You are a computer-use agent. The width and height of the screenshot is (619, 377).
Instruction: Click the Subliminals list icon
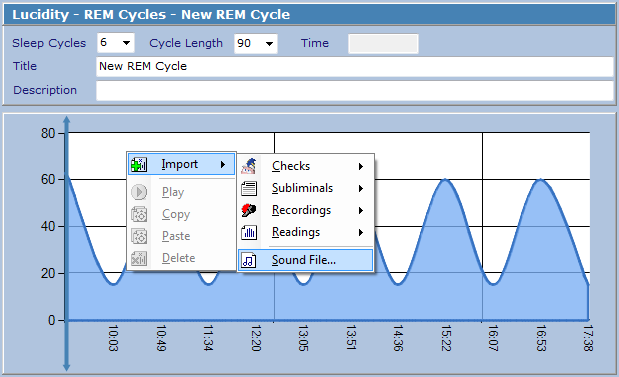(249, 188)
